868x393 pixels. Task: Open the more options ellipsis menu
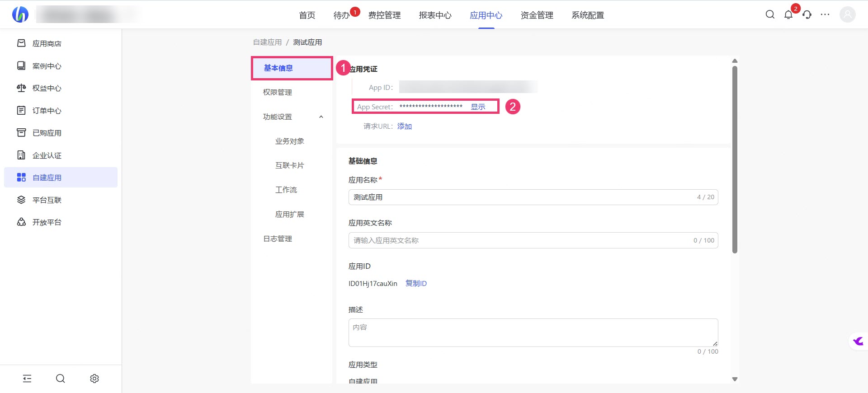point(825,14)
